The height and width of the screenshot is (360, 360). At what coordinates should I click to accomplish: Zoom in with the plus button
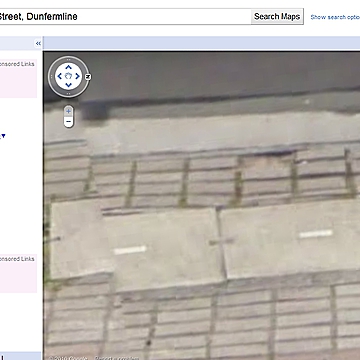click(68, 111)
